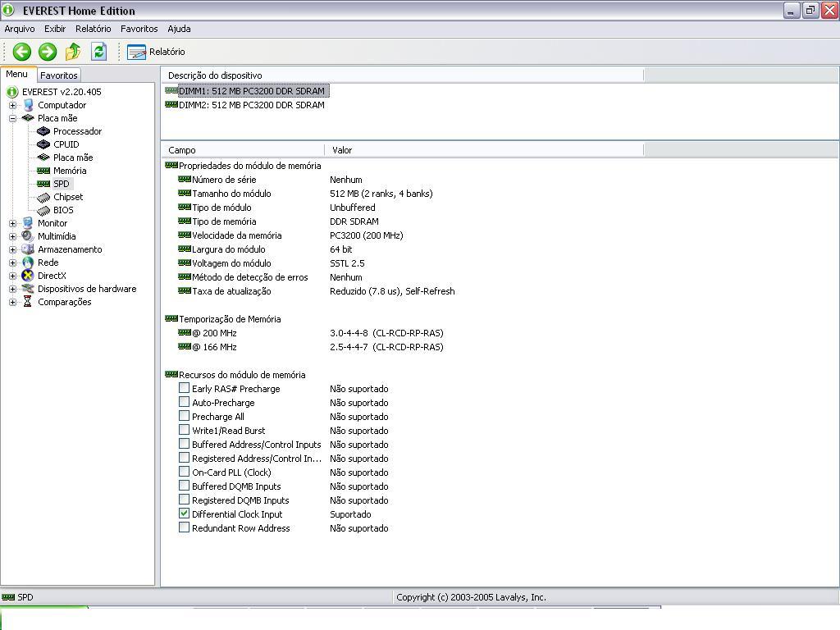Select the EVEREST v2.20.405 root icon
This screenshot has width=840, height=630.
click(x=12, y=92)
